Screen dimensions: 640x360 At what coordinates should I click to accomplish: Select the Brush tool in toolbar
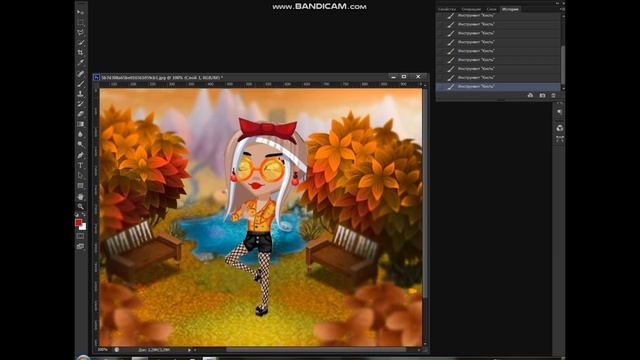[x=80, y=84]
